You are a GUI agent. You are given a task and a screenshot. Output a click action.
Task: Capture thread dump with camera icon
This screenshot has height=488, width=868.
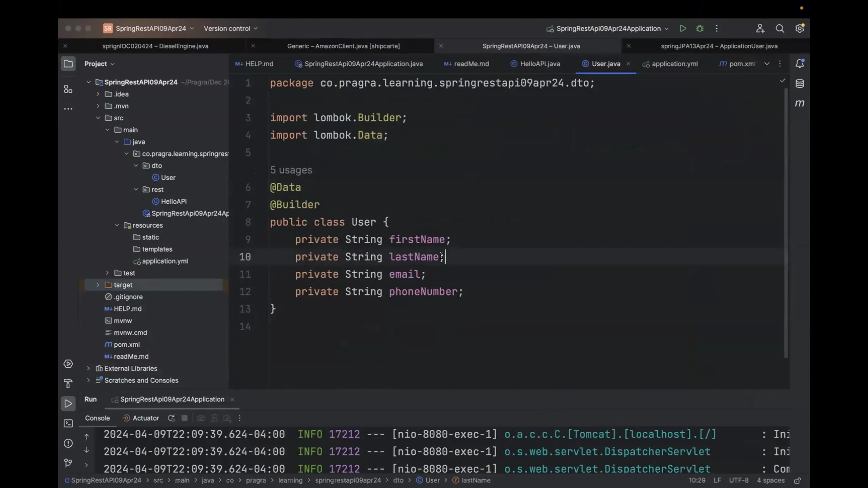tap(201, 418)
